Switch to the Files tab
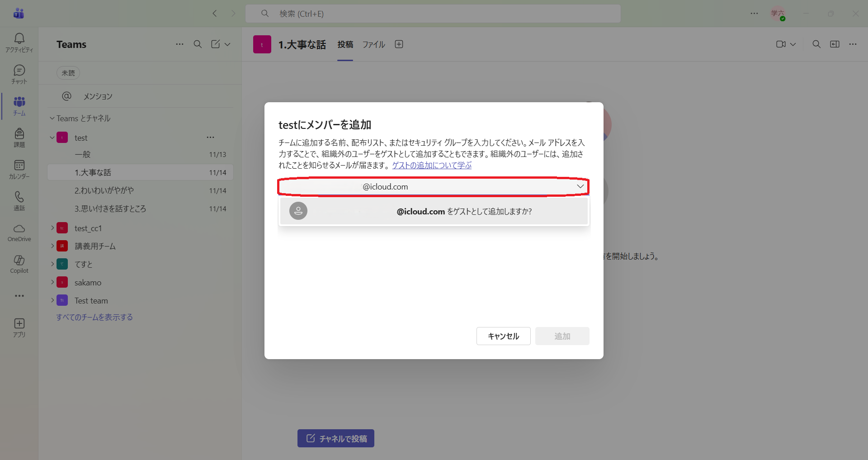868x460 pixels. (x=373, y=44)
